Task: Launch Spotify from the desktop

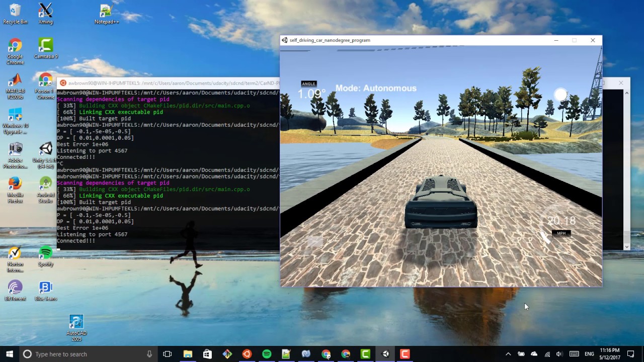Action: point(45,256)
